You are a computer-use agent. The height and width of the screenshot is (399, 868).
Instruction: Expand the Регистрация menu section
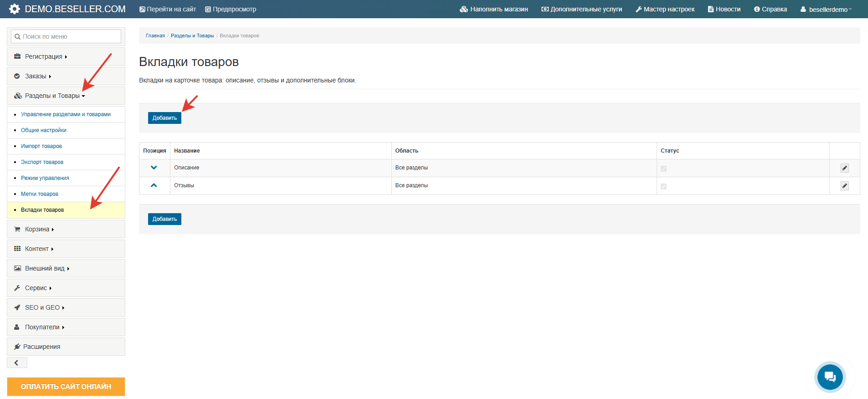[66, 56]
